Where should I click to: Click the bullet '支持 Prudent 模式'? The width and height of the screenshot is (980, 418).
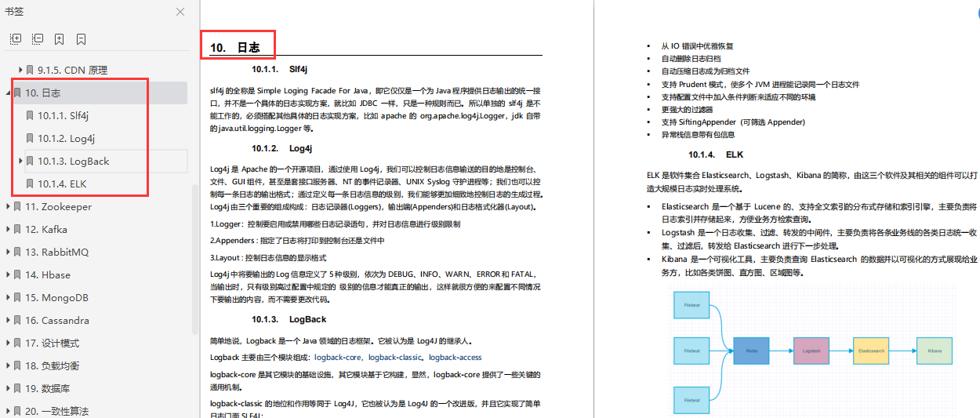point(760,85)
